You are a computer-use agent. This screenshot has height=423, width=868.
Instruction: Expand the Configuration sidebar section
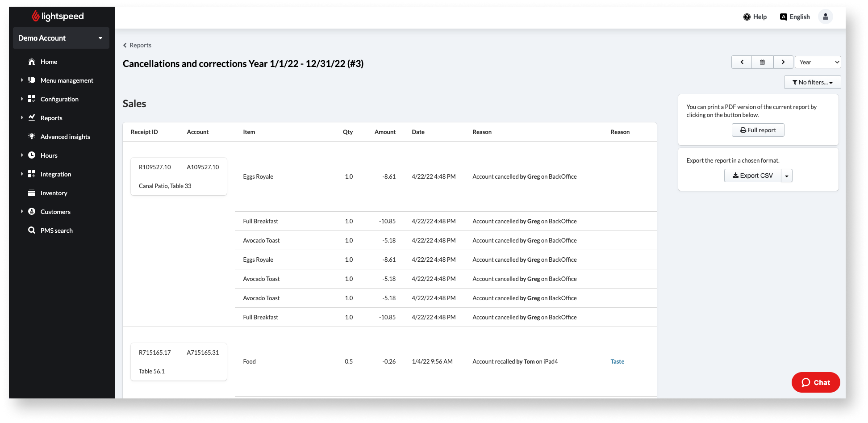(x=22, y=99)
